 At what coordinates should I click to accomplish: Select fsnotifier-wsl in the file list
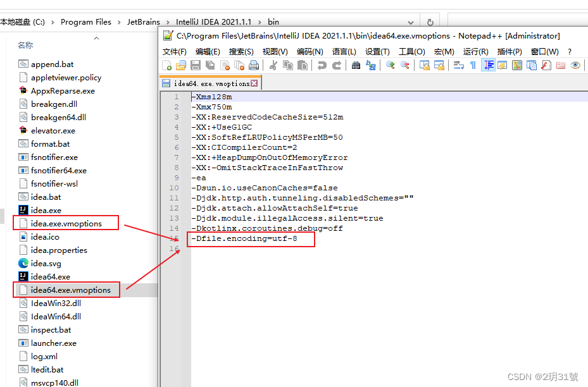point(54,184)
